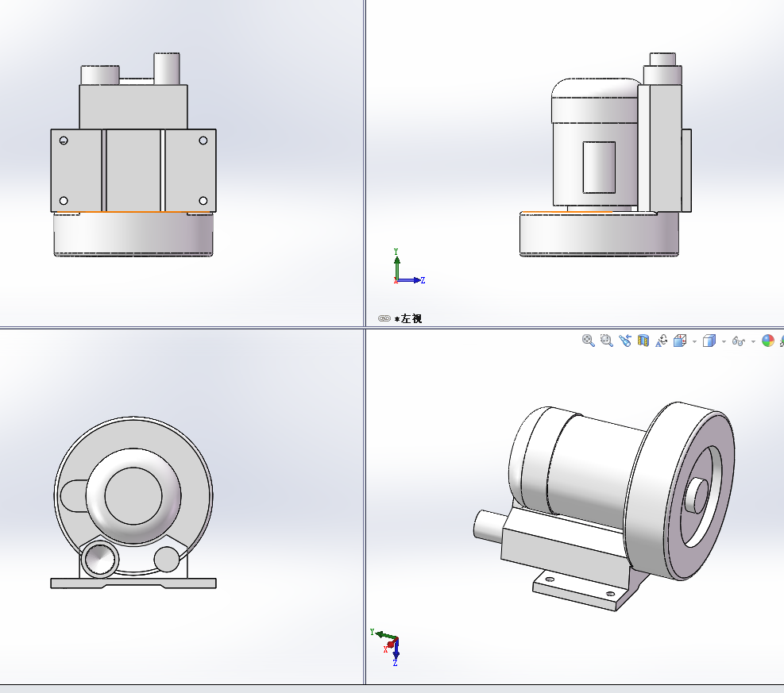This screenshot has height=693, width=784.
Task: Click the *左视 view name label
Action: (408, 319)
